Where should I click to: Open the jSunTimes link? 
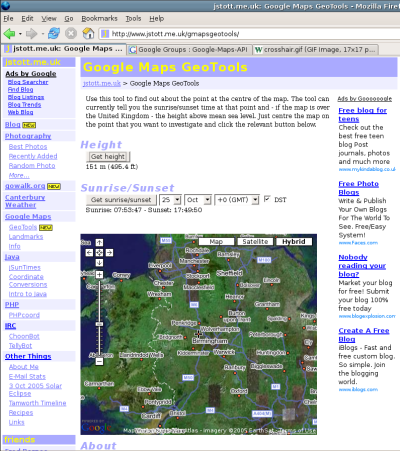25,267
